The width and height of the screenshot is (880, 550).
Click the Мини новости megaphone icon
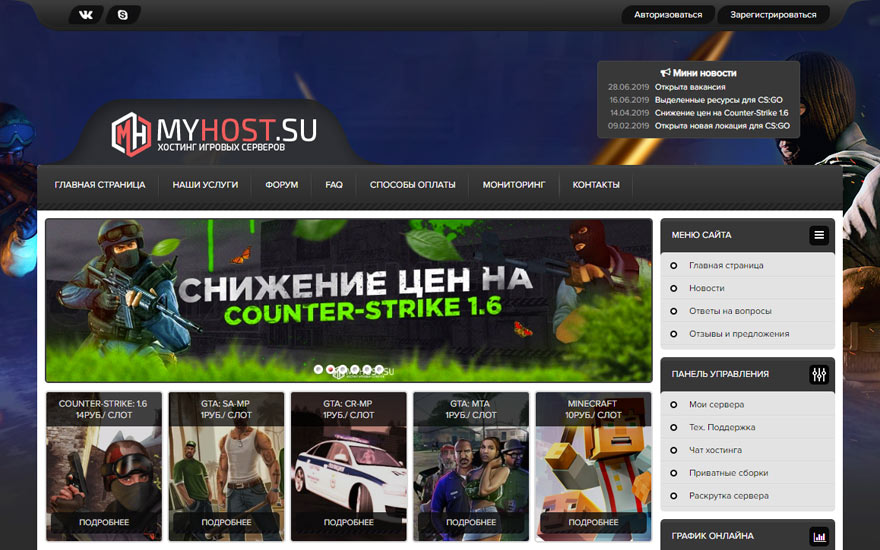[666, 73]
